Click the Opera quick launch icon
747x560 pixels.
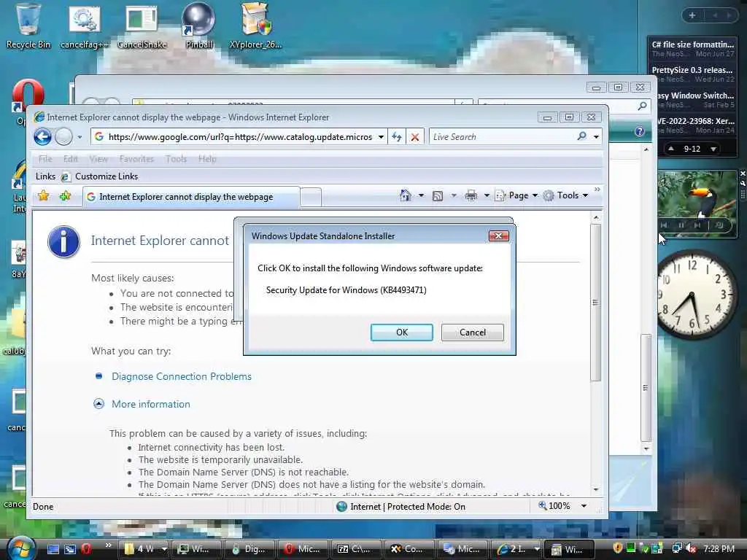[86, 549]
